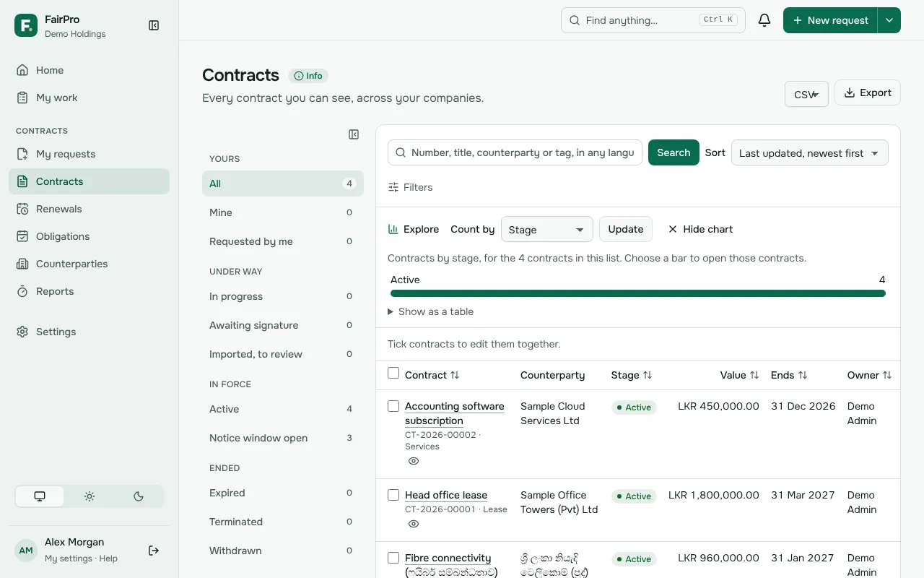
Task: Open the CSV export format dropdown
Action: 806,94
